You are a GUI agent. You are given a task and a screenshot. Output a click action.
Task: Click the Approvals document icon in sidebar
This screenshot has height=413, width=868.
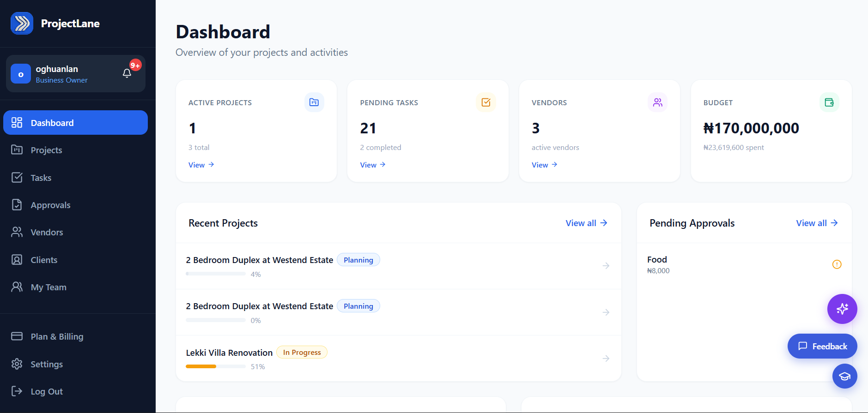tap(17, 204)
